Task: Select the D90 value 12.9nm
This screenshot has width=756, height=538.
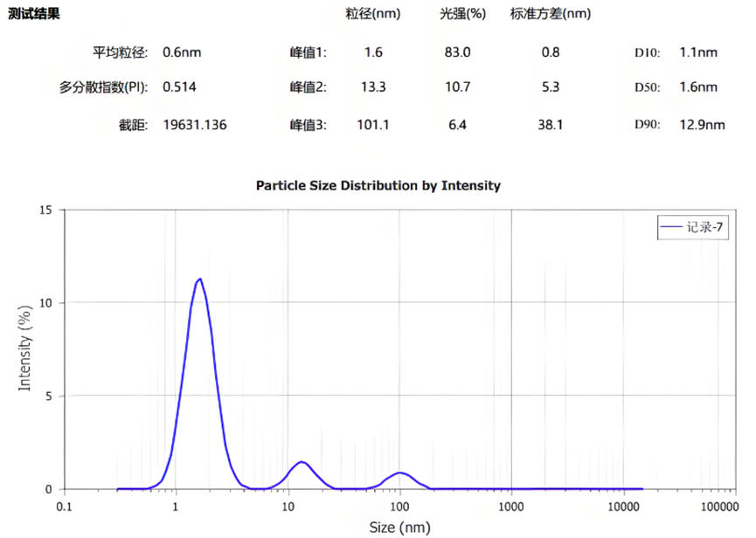Action: [702, 125]
